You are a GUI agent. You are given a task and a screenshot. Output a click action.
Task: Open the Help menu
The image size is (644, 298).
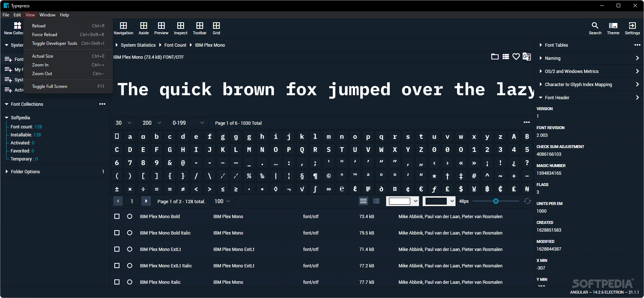(64, 15)
